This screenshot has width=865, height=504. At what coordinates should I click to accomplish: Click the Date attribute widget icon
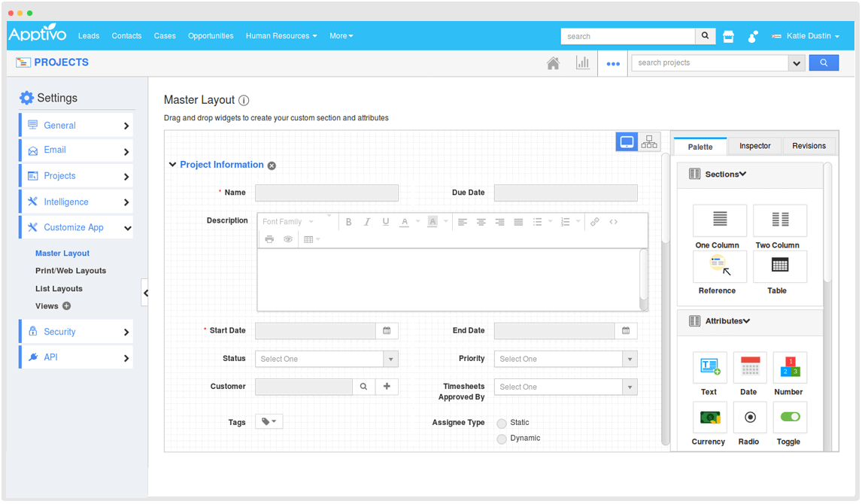click(749, 367)
